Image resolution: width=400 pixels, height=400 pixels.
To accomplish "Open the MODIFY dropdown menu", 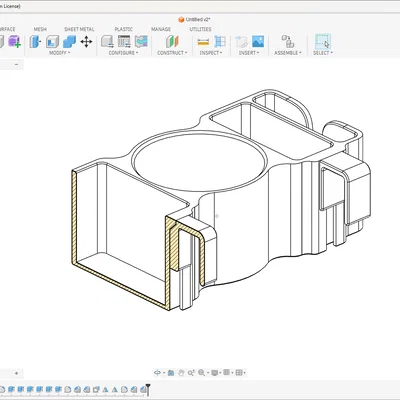I will coord(59,53).
